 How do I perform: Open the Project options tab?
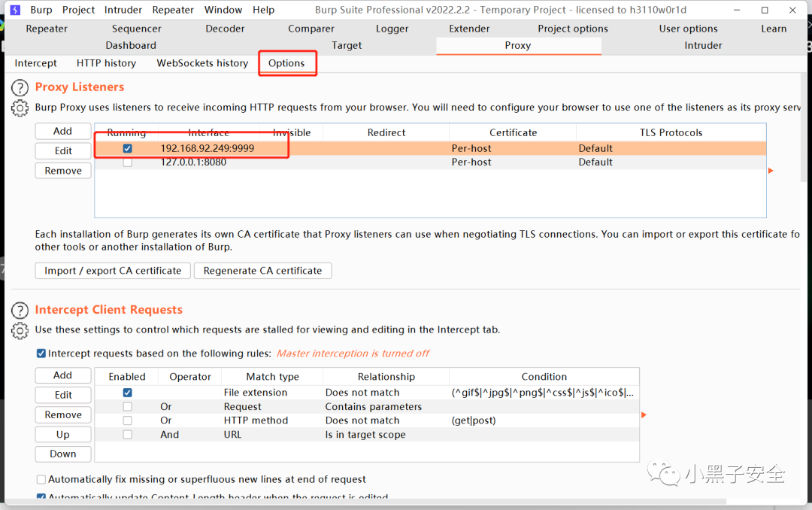click(572, 29)
